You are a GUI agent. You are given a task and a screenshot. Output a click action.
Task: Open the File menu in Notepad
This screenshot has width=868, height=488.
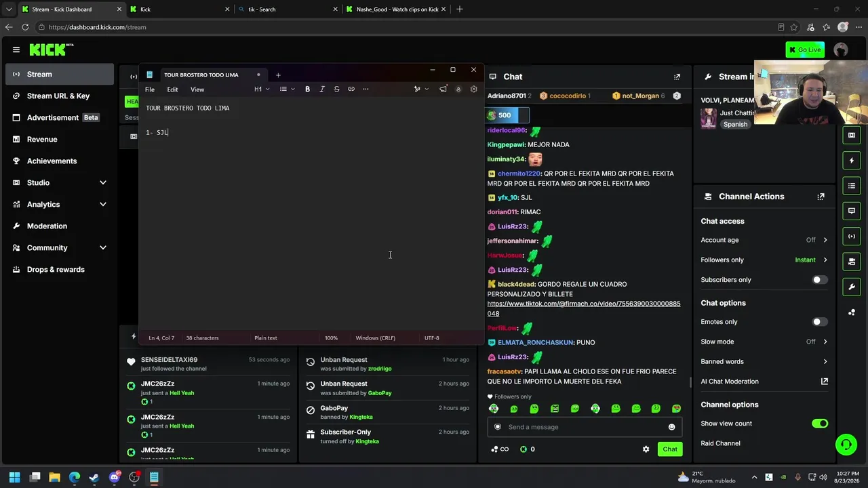[150, 89]
